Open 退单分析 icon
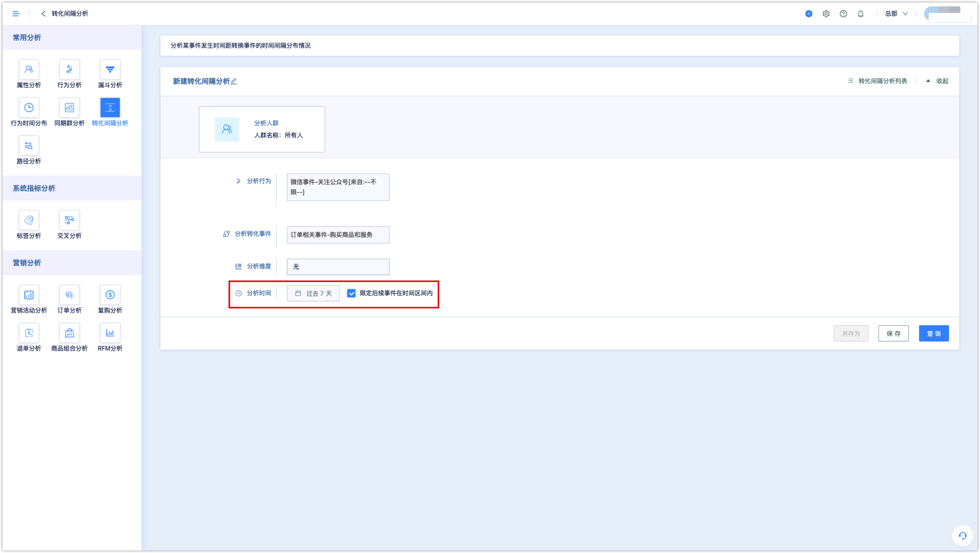Viewport: 980px width, 553px height. [x=28, y=333]
